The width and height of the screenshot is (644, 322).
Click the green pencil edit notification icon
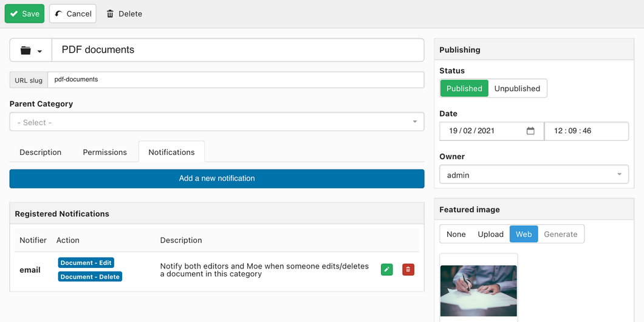point(387,269)
